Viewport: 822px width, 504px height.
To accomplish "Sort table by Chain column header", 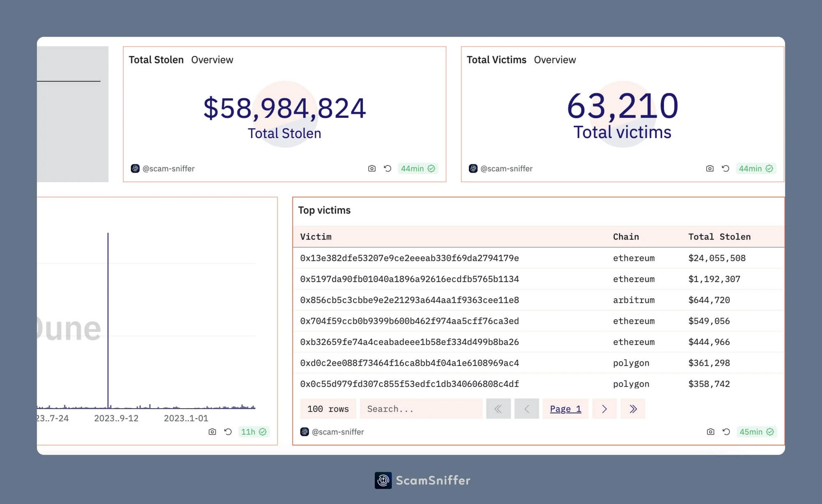I will 626,237.
